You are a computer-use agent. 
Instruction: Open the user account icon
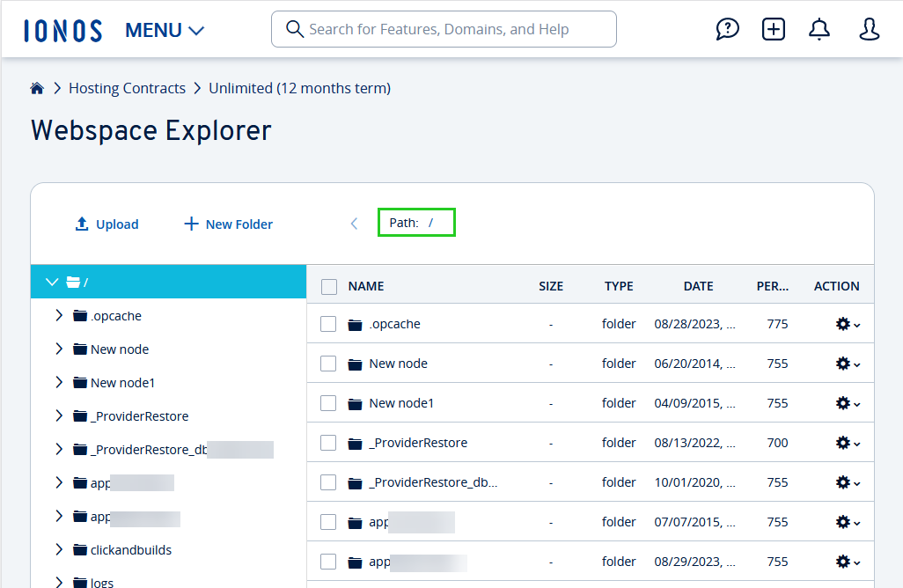(x=869, y=29)
